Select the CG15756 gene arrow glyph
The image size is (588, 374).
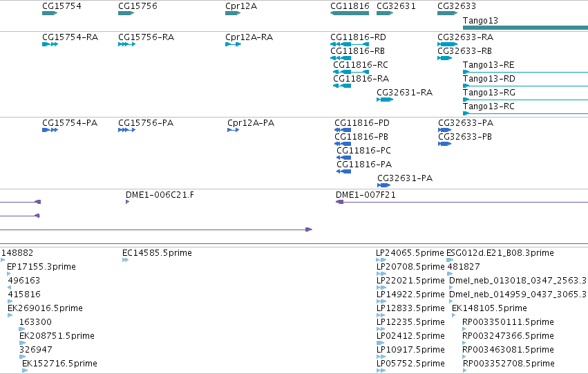pyautogui.click(x=126, y=13)
